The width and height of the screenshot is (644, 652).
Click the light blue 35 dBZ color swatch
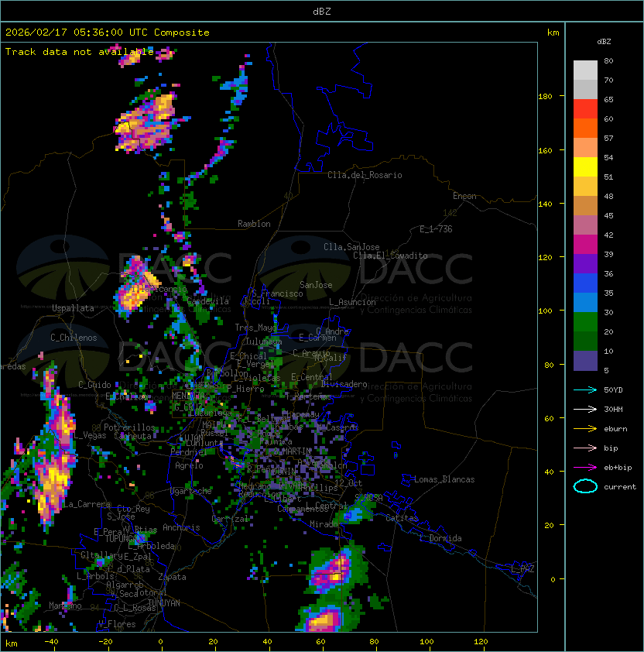pyautogui.click(x=585, y=303)
